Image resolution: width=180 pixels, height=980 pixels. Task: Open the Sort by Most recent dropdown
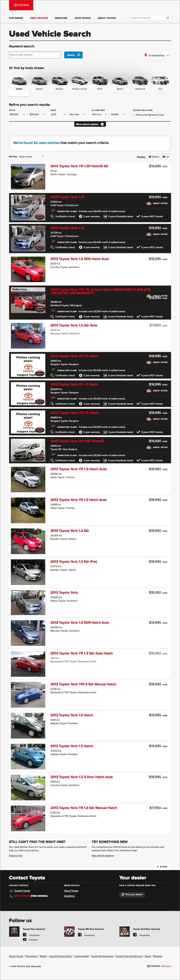click(x=31, y=157)
